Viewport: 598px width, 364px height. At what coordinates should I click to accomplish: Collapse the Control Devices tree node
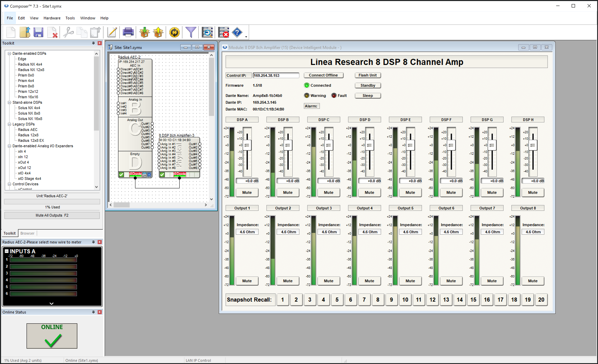(x=10, y=184)
